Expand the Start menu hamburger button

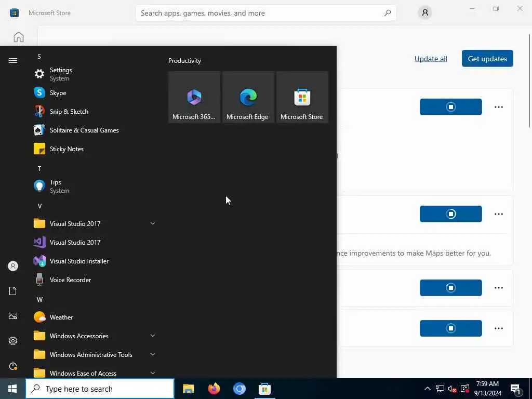[13, 60]
